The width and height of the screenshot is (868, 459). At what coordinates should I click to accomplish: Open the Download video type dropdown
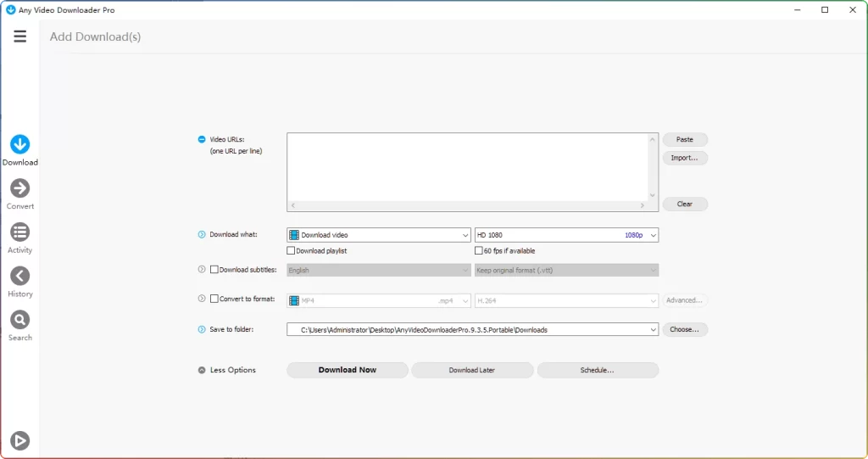coord(379,235)
